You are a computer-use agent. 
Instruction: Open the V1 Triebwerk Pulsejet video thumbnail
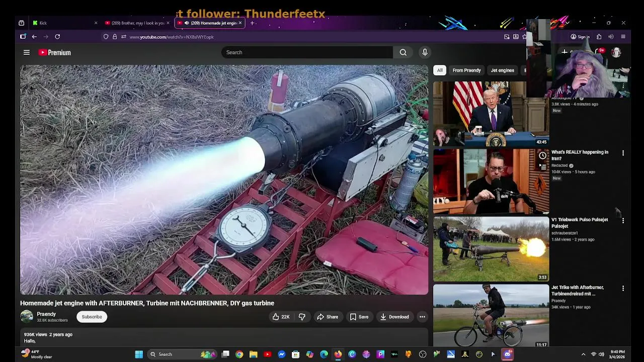point(491,249)
